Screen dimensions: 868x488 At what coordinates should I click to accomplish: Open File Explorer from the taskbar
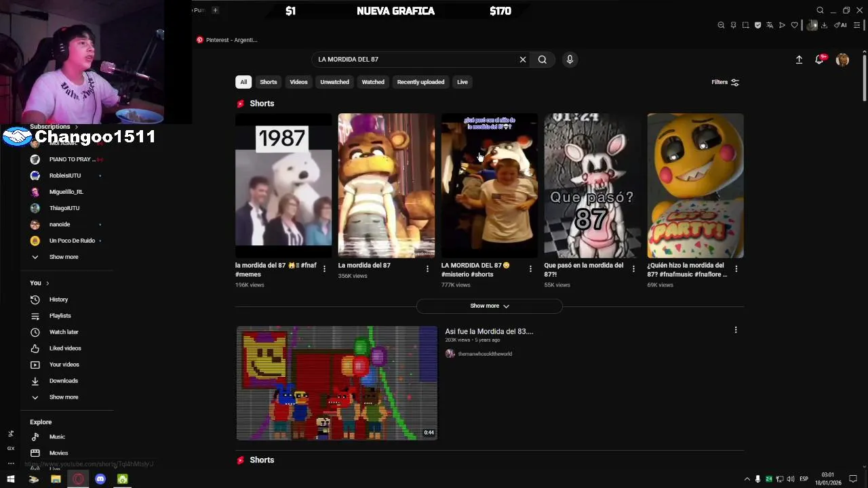(56, 479)
